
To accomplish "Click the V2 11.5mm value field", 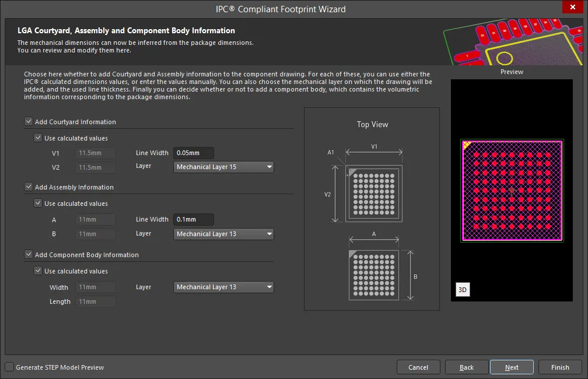I will (96, 167).
